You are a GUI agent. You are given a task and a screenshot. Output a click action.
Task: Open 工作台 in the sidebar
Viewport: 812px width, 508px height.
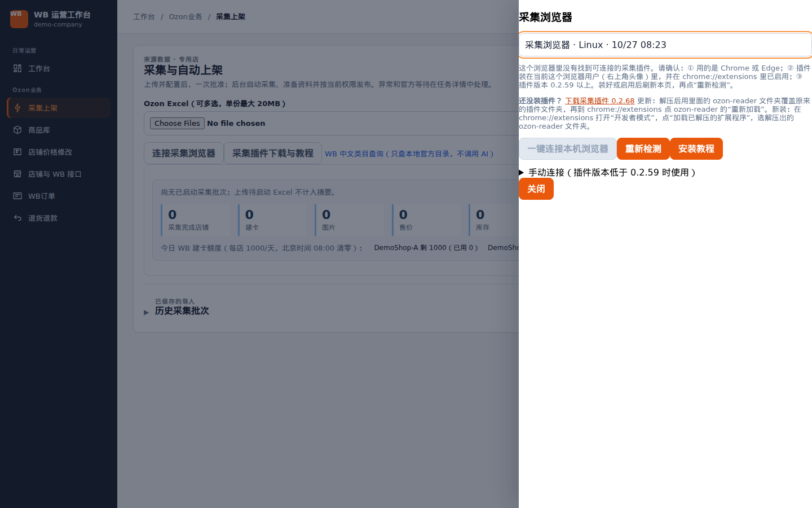(x=59, y=68)
